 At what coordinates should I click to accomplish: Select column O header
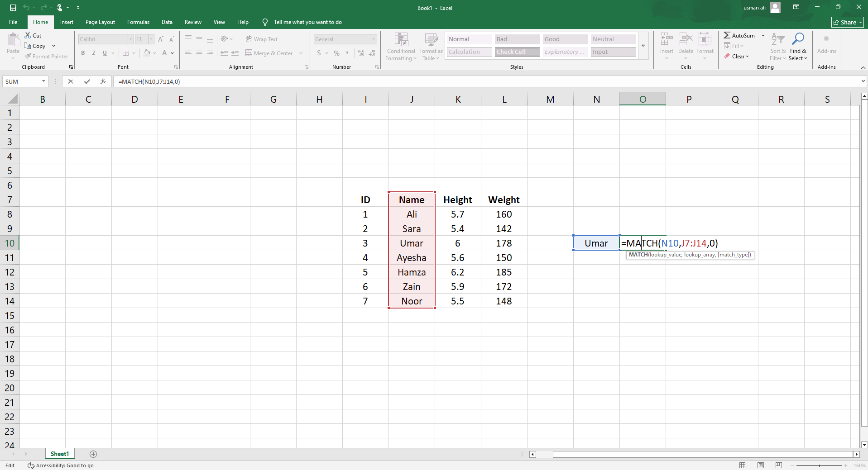coord(643,99)
